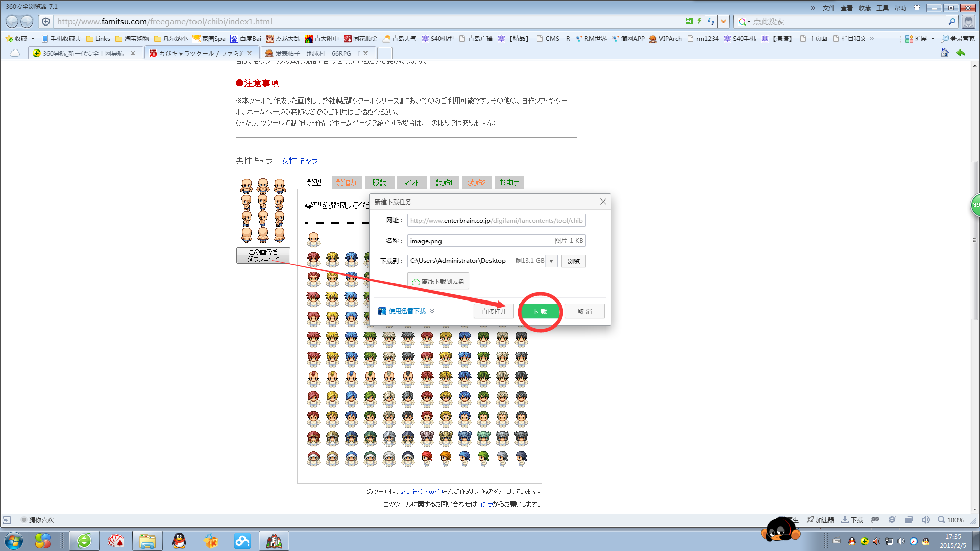980x551 pixels.
Task: Click the home page icon near tab bar
Action: (x=945, y=53)
